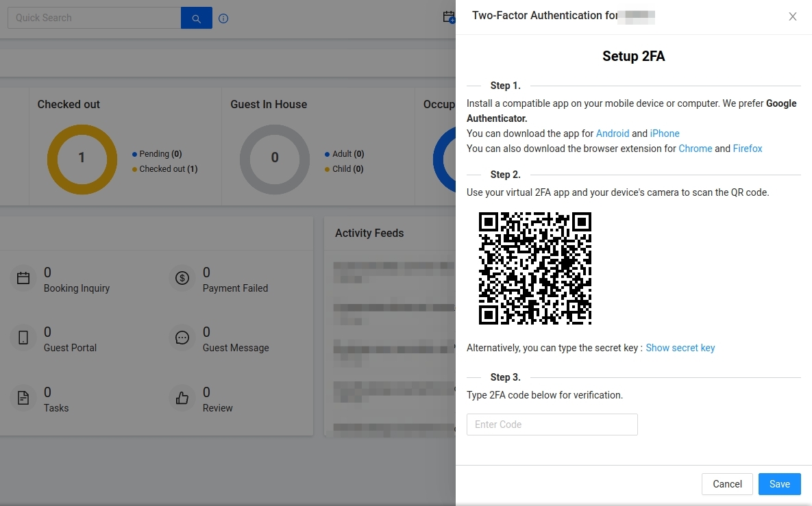Open the Android download link
Image resolution: width=812 pixels, height=506 pixels.
pyautogui.click(x=613, y=134)
